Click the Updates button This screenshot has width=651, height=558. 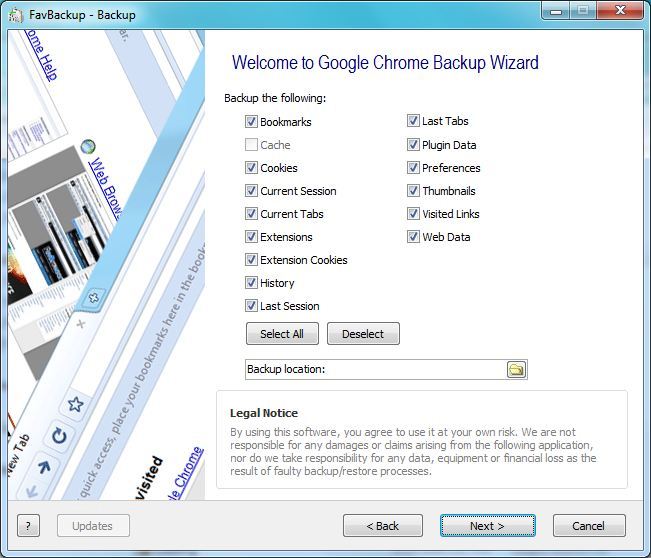93,526
